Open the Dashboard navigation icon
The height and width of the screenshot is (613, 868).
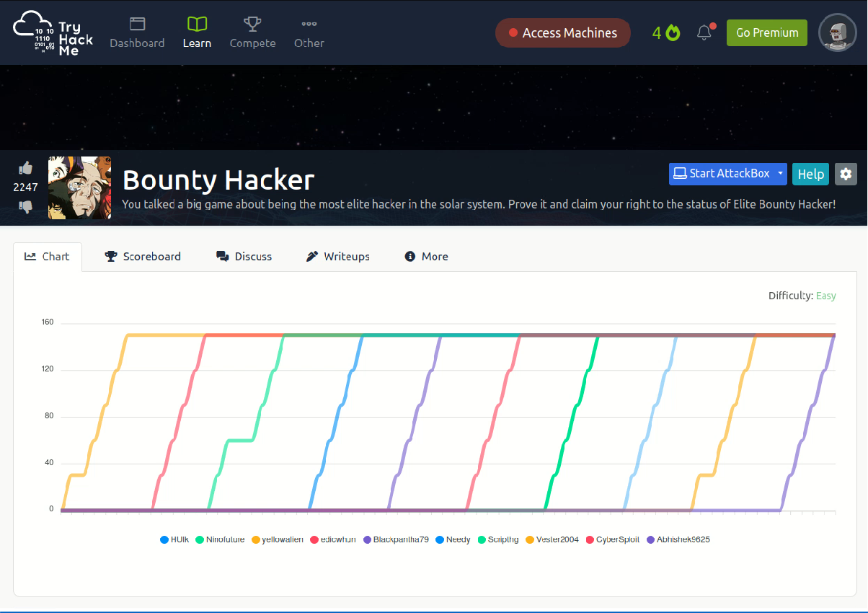pos(137,25)
